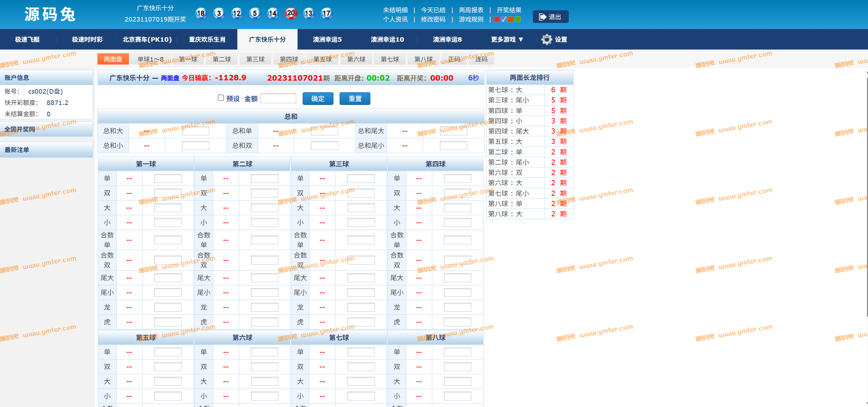Open settings via the gear icon
Screen dimensions: 868x407
pyautogui.click(x=547, y=40)
